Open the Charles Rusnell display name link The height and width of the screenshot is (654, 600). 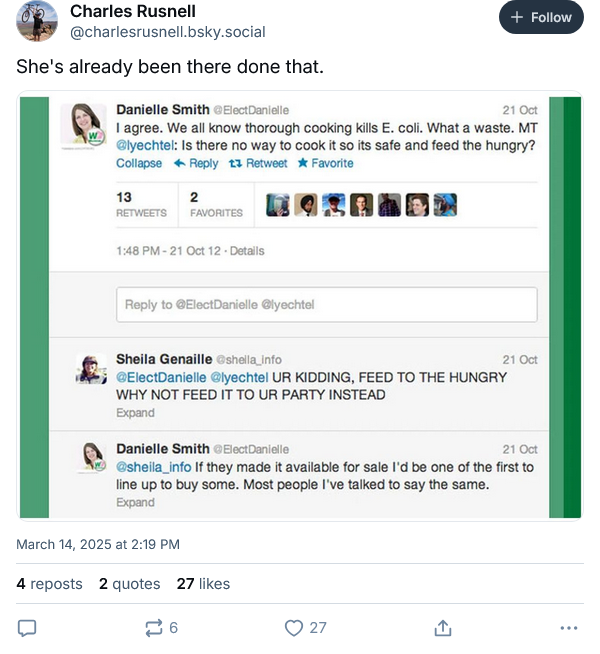click(x=132, y=12)
